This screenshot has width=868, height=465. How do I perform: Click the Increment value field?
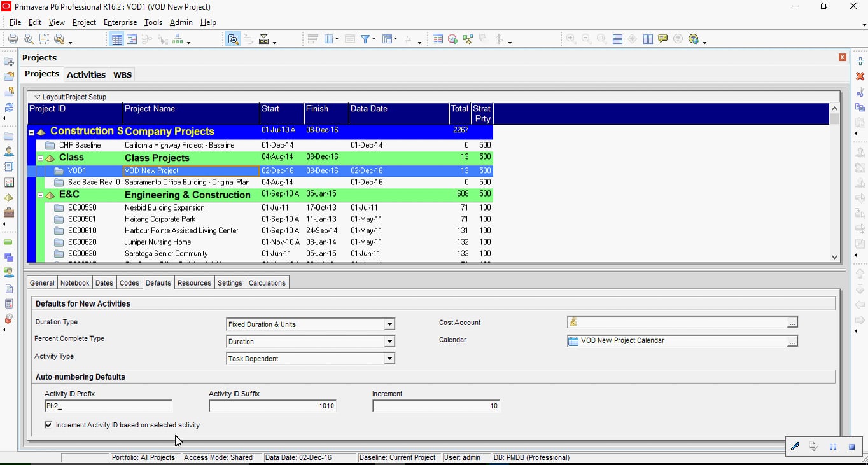436,406
